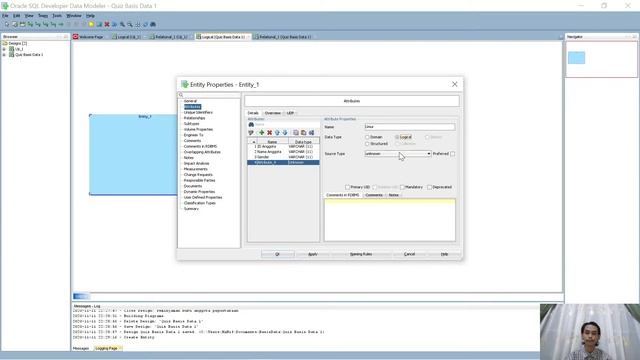Screen dimensions: 640x360
Task: Switch to the Overview tab in dialog
Action: [273, 113]
